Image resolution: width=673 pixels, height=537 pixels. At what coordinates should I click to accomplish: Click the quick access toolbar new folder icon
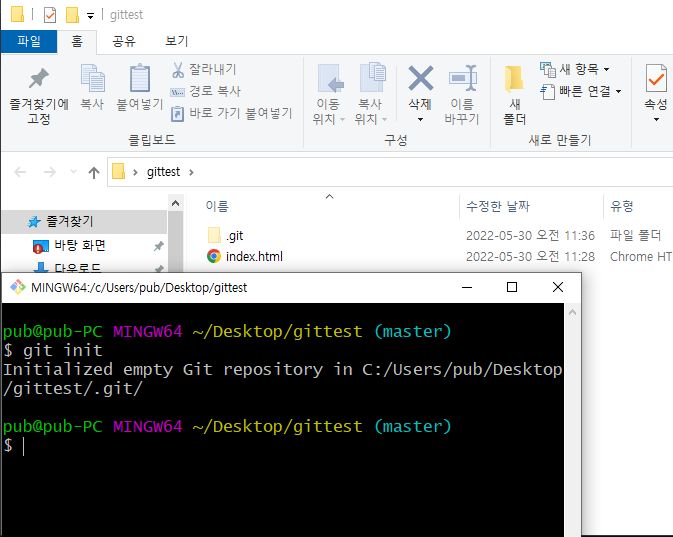pos(72,15)
